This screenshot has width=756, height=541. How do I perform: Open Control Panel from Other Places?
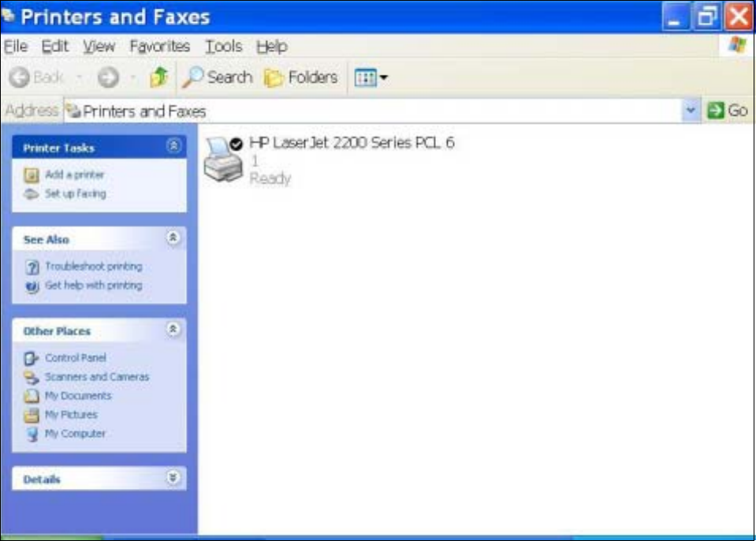[x=75, y=358]
